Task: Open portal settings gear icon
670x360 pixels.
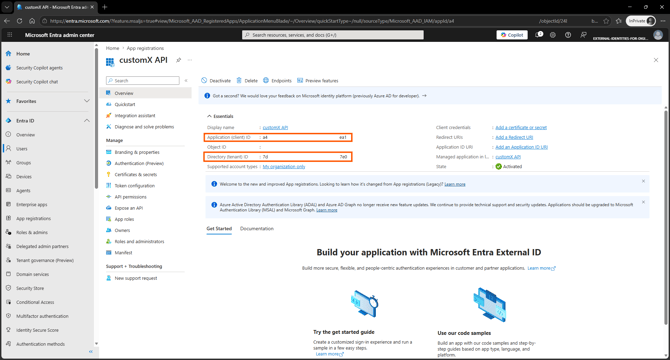Action: click(x=553, y=35)
